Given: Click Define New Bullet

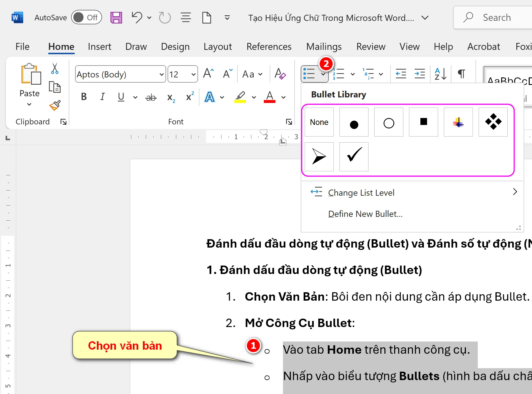Looking at the screenshot, I should click(365, 214).
